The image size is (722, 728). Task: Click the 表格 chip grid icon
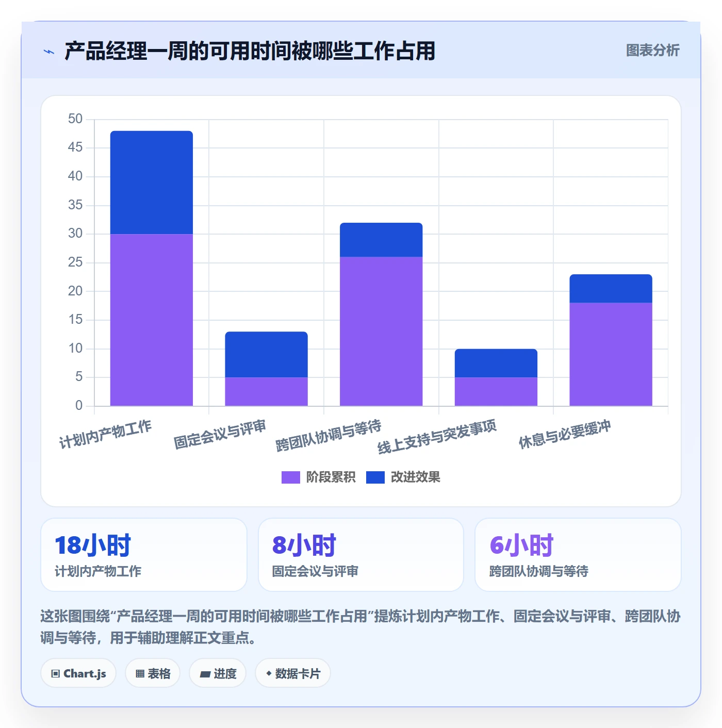140,673
